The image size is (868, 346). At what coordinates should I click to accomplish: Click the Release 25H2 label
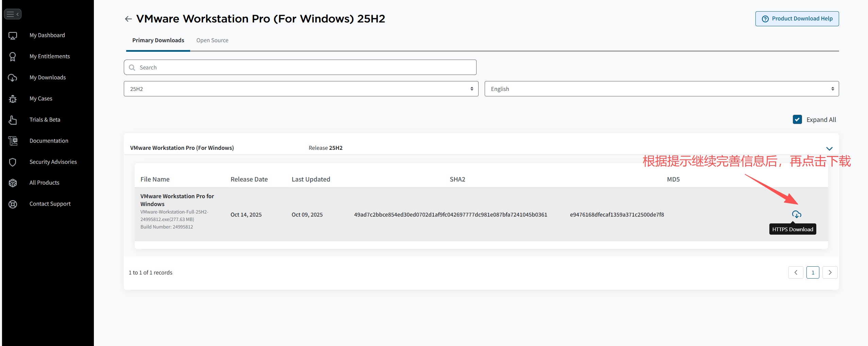pyautogui.click(x=325, y=148)
